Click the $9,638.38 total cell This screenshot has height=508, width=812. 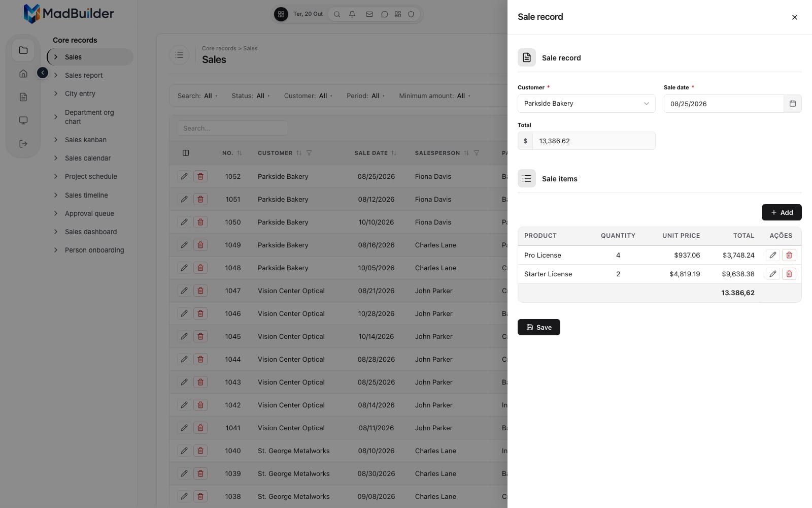coord(738,274)
